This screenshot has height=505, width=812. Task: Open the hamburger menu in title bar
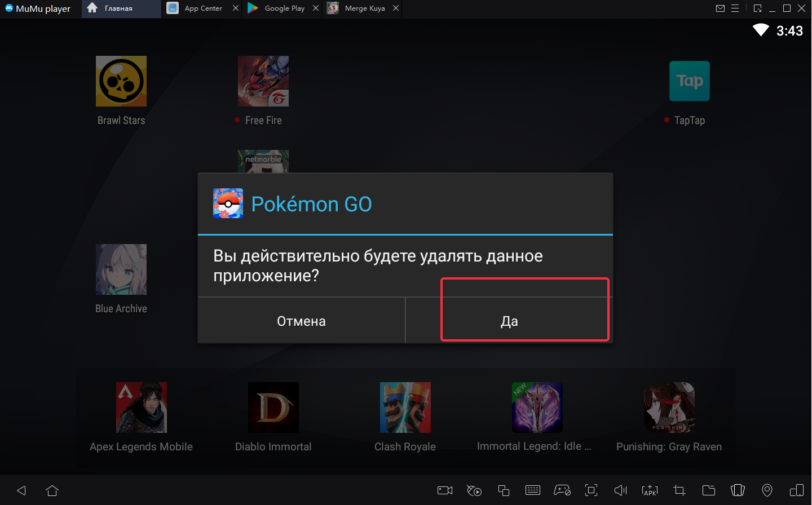point(735,8)
